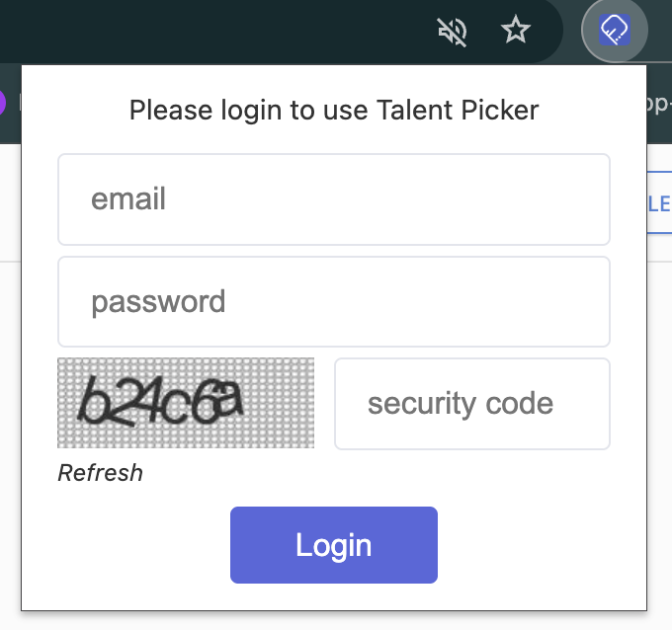The image size is (672, 630).
Task: Click the partially visible LE tab
Action: point(658,204)
